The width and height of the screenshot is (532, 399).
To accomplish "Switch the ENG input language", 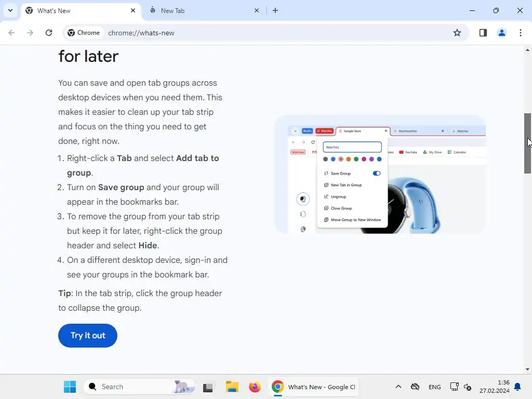I will (435, 387).
